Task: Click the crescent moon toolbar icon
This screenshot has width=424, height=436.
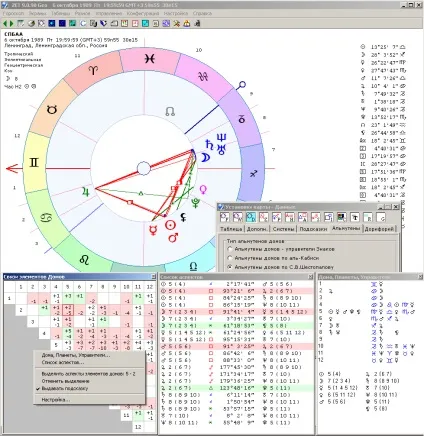Action: click(x=83, y=23)
